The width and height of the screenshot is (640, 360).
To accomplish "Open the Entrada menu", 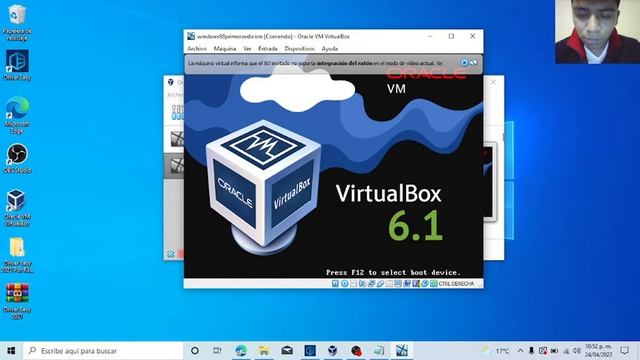I will [x=268, y=49].
